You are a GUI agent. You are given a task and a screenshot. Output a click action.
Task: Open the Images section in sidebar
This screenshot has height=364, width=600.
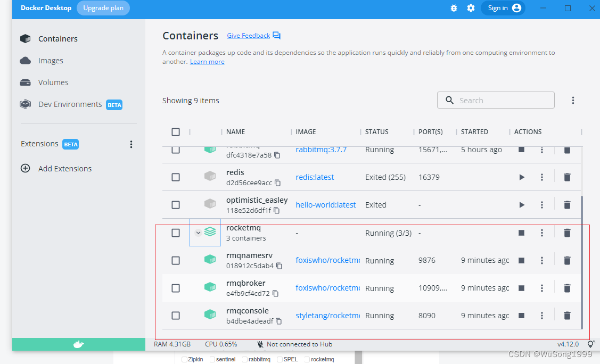51,60
